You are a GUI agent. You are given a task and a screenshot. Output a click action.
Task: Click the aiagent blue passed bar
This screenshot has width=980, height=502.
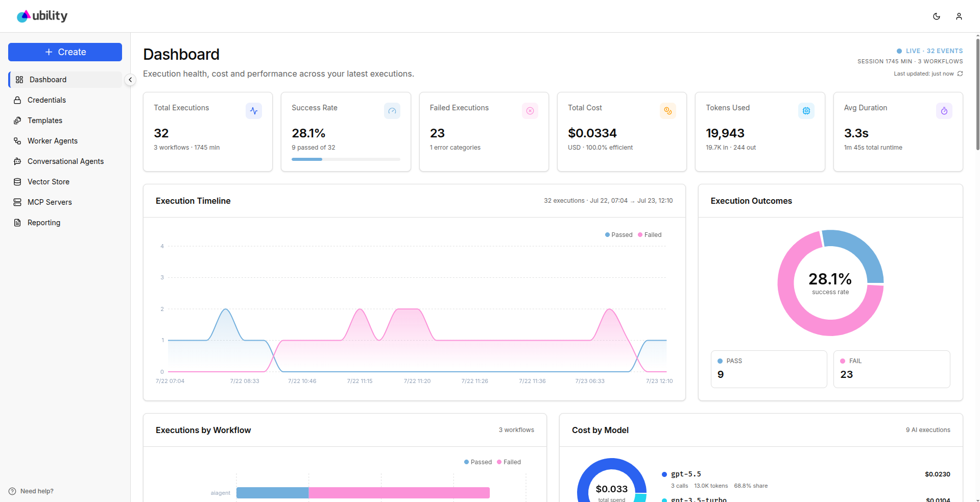tap(272, 493)
